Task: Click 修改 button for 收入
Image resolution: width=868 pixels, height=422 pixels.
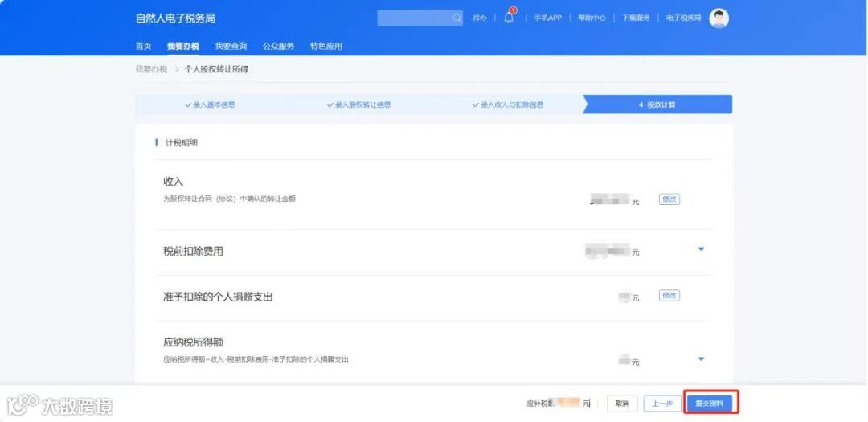Action: [x=669, y=199]
